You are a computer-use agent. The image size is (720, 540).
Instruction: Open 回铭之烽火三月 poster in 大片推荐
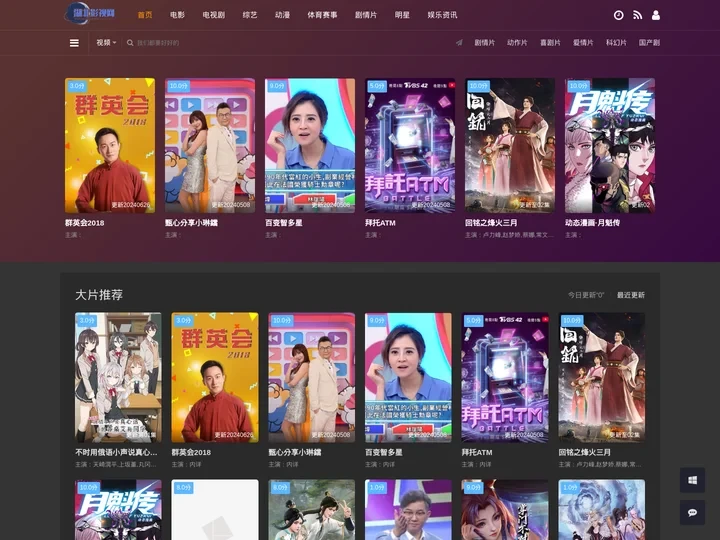602,377
